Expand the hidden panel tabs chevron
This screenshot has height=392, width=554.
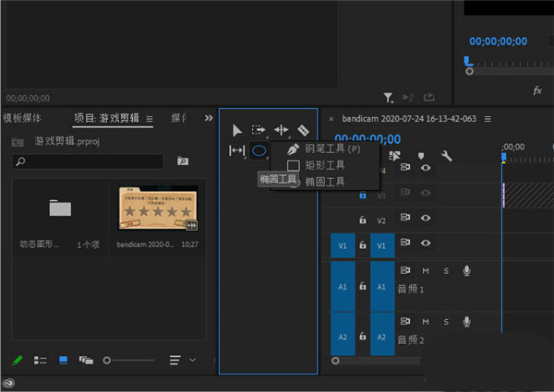tap(207, 118)
